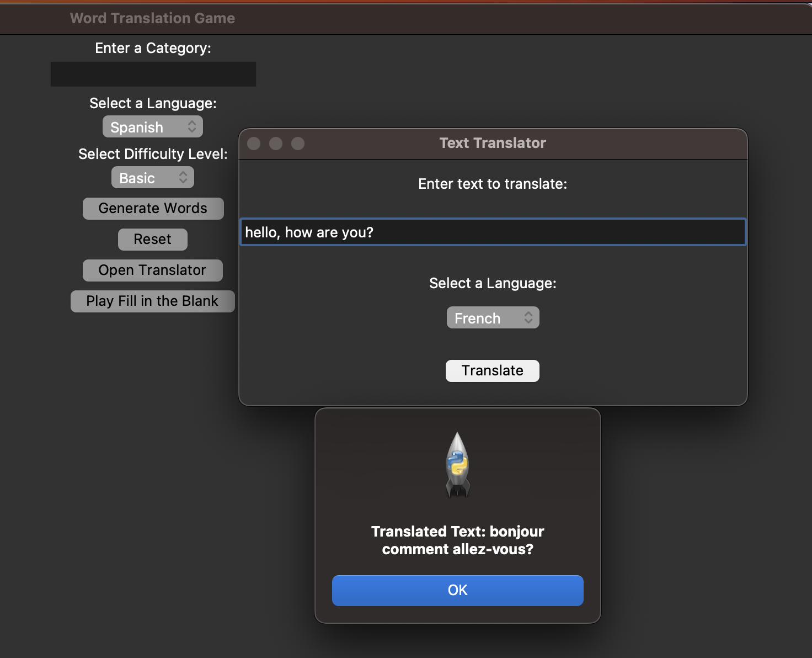Click the Enter text to translate label
The height and width of the screenshot is (658, 812).
(492, 184)
